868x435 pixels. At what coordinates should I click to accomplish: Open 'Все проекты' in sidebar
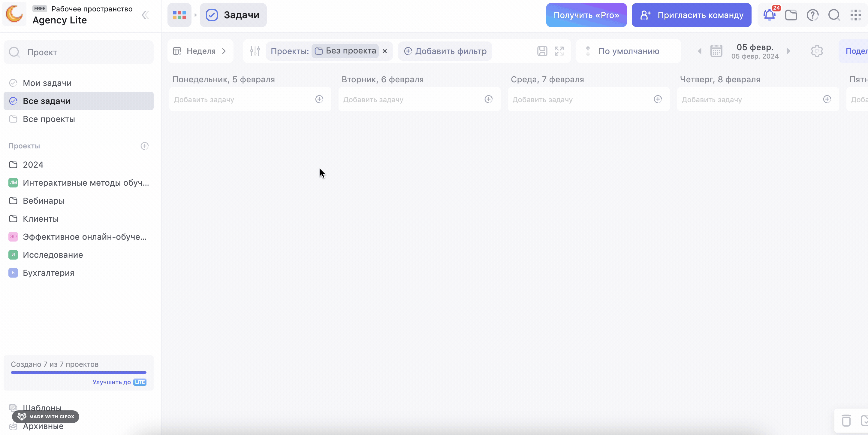[x=79, y=119]
